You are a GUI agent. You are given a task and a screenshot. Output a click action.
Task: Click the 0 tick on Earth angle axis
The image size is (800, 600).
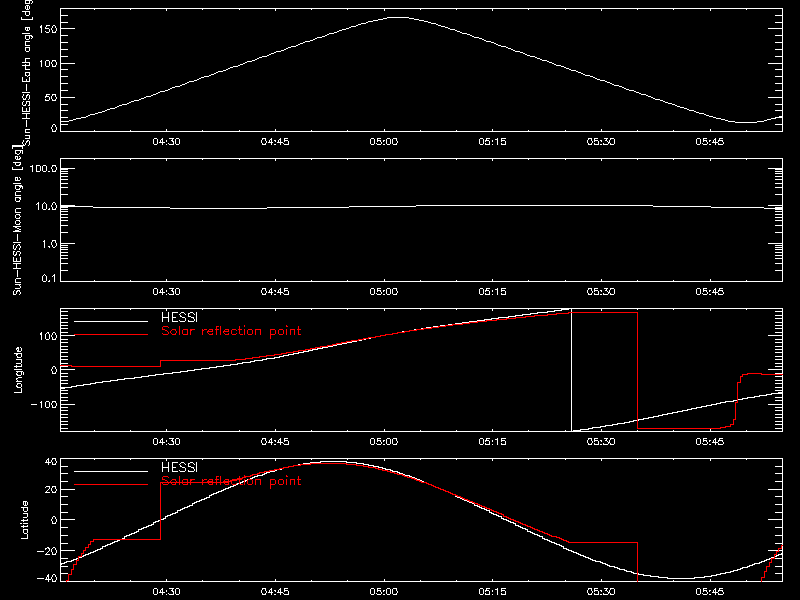[54, 128]
